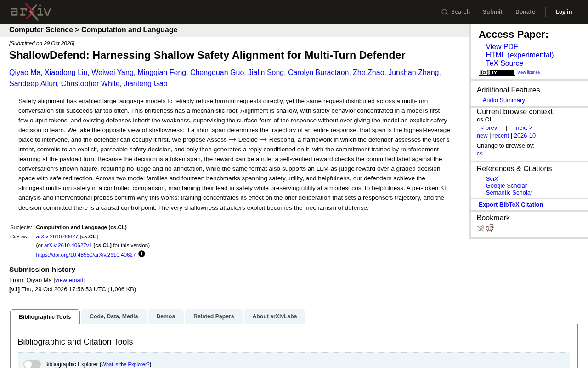Open HTML (experimental) version
The image size is (588, 368).
(520, 55)
